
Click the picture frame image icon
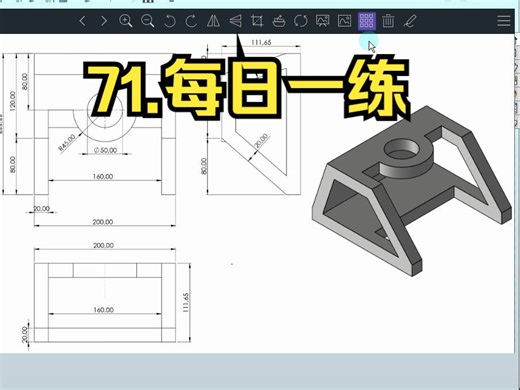click(x=344, y=21)
